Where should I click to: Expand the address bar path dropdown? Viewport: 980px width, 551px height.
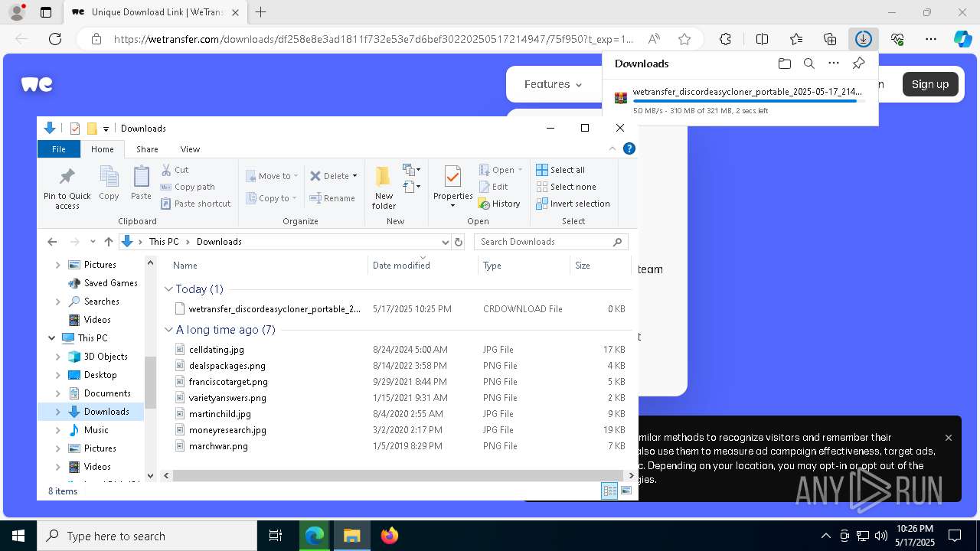(446, 242)
